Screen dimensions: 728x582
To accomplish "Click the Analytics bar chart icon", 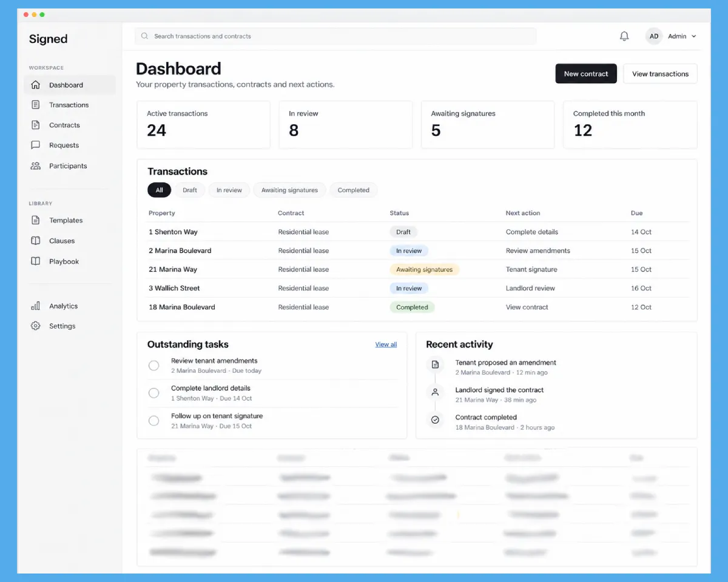I will [36, 306].
